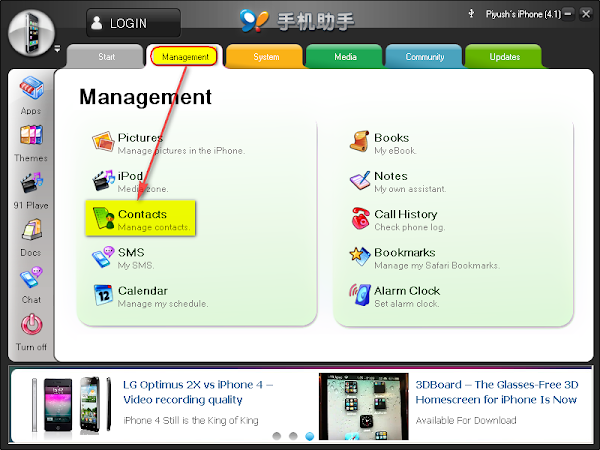Switch to the Management tab
600x450 pixels.
click(185, 57)
